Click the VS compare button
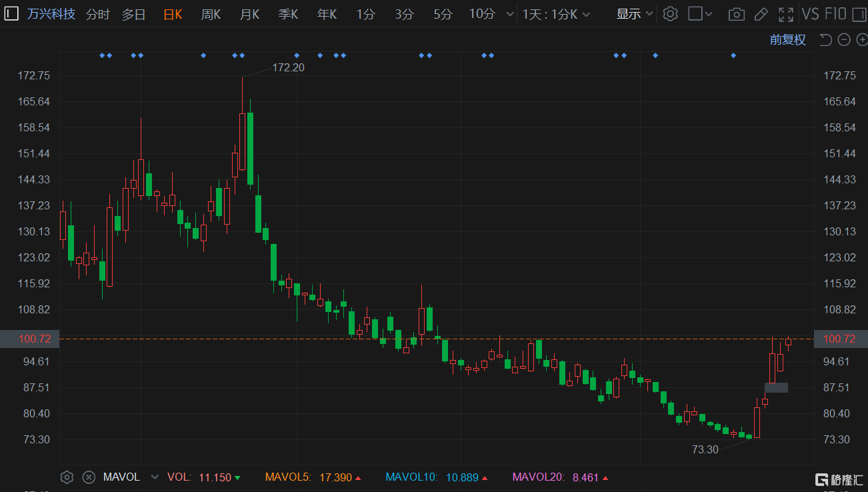The image size is (868, 492). pyautogui.click(x=810, y=14)
